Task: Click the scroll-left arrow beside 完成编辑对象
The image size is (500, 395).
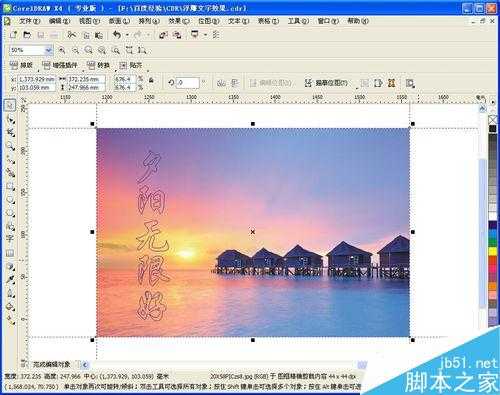Action: point(85,365)
